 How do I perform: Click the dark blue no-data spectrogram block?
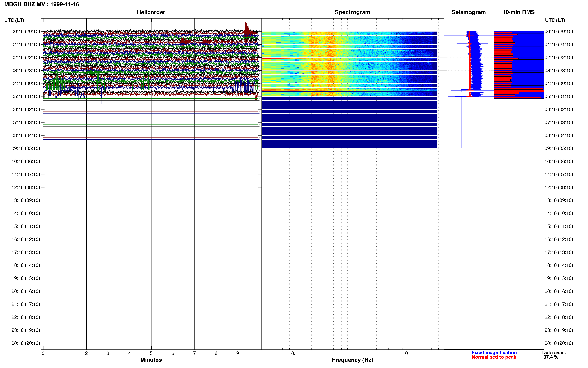349,122
